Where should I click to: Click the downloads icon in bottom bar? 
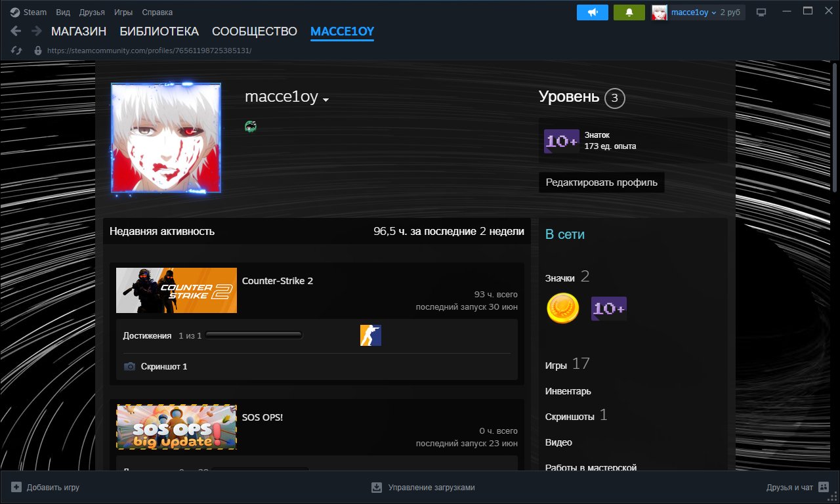point(377,488)
